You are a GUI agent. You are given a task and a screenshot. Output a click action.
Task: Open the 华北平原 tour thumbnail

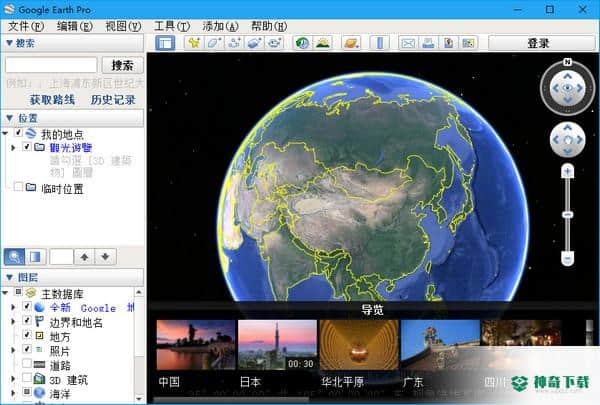coord(359,345)
